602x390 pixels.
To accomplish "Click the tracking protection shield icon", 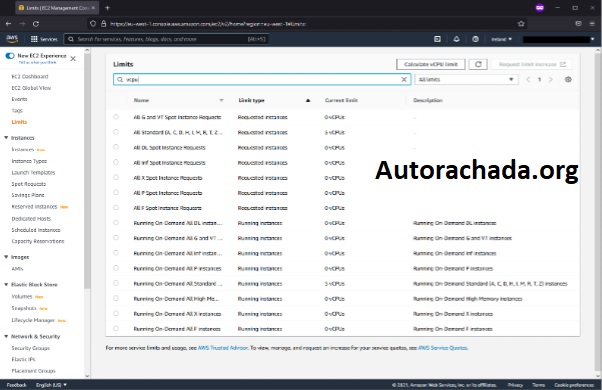I will tap(93, 24).
